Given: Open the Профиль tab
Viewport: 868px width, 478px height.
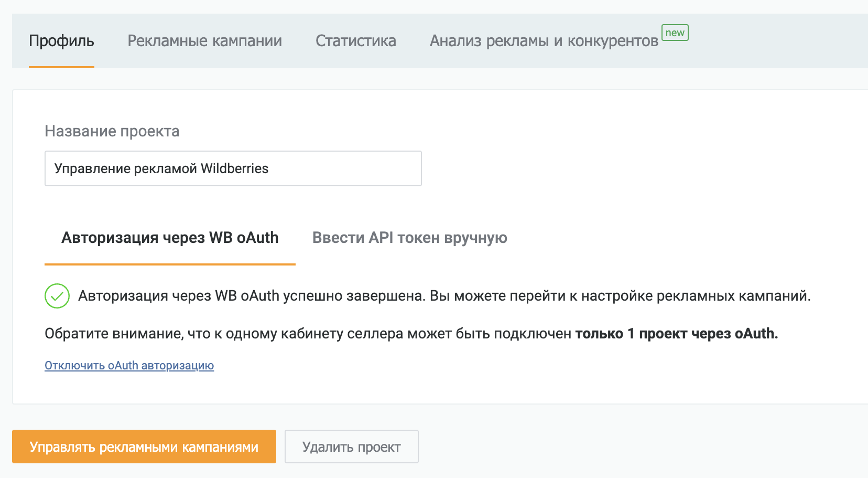Looking at the screenshot, I should (x=61, y=41).
